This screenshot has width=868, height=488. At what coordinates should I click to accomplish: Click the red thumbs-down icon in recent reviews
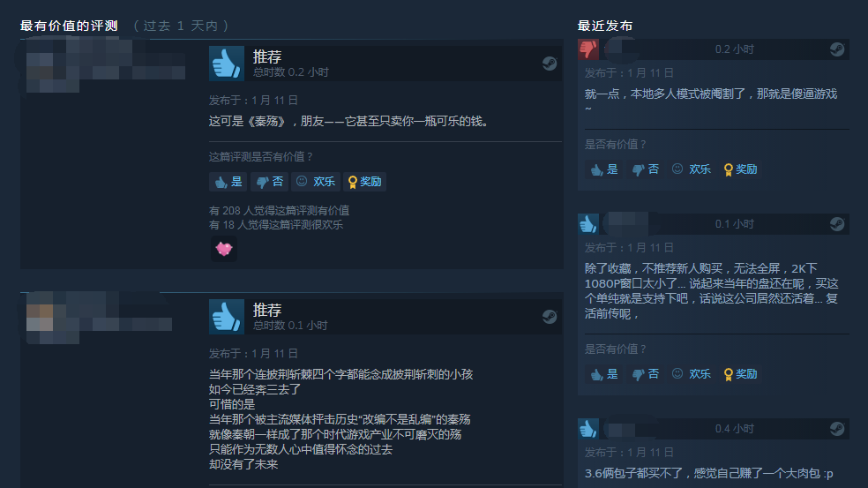[587, 49]
